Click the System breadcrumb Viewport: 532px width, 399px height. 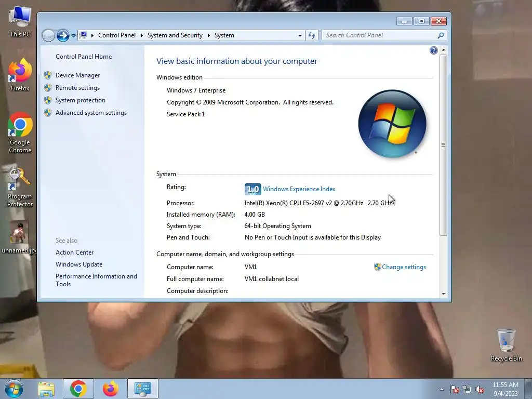224,35
